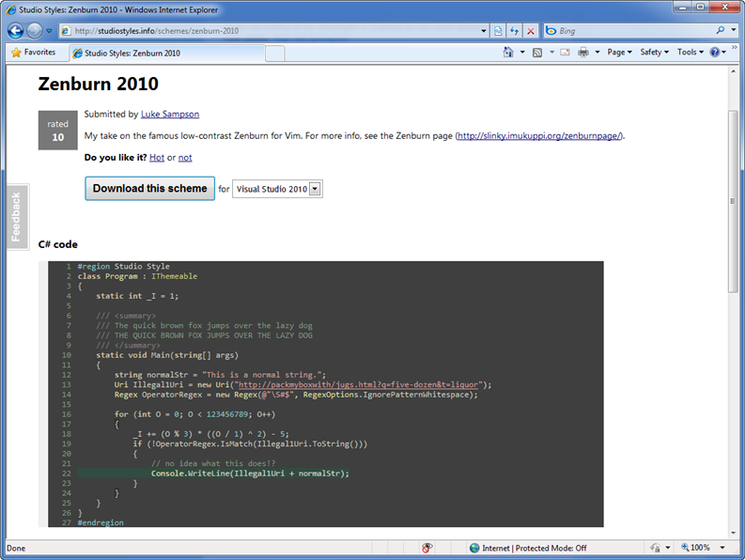Toggle the Compatibility View icon
745x560 pixels.
tap(498, 31)
